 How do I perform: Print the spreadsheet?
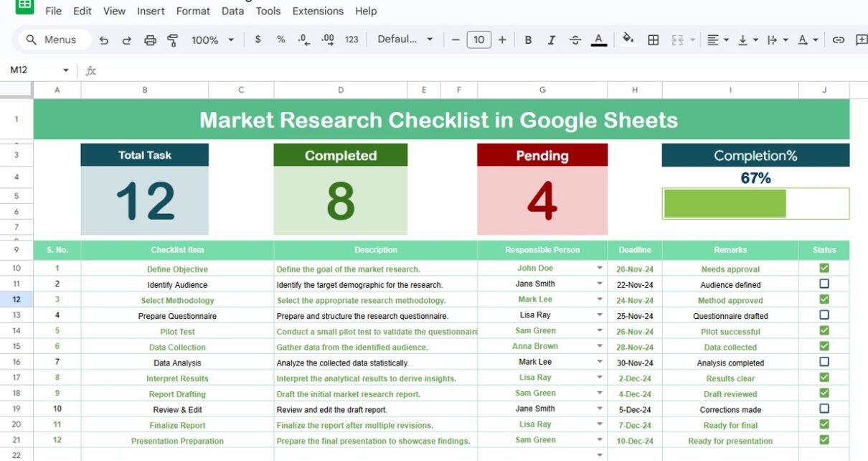[150, 40]
